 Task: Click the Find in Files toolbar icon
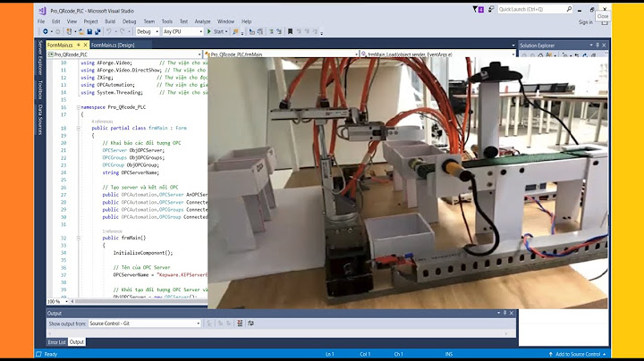(235, 31)
